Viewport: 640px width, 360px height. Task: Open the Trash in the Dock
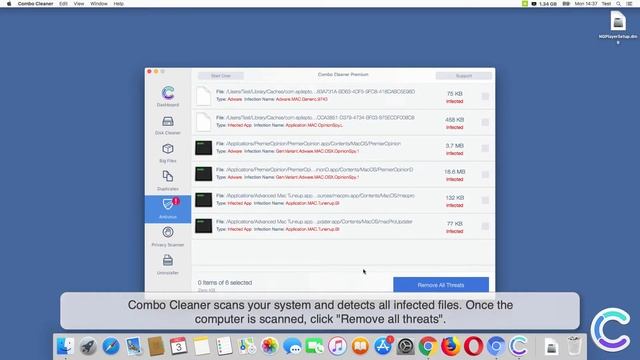(574, 346)
